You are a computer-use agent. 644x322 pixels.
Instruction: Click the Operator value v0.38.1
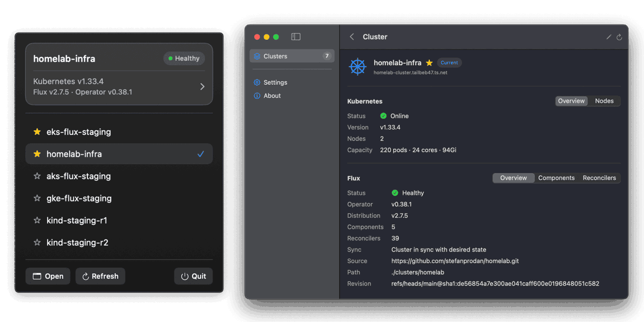click(401, 204)
